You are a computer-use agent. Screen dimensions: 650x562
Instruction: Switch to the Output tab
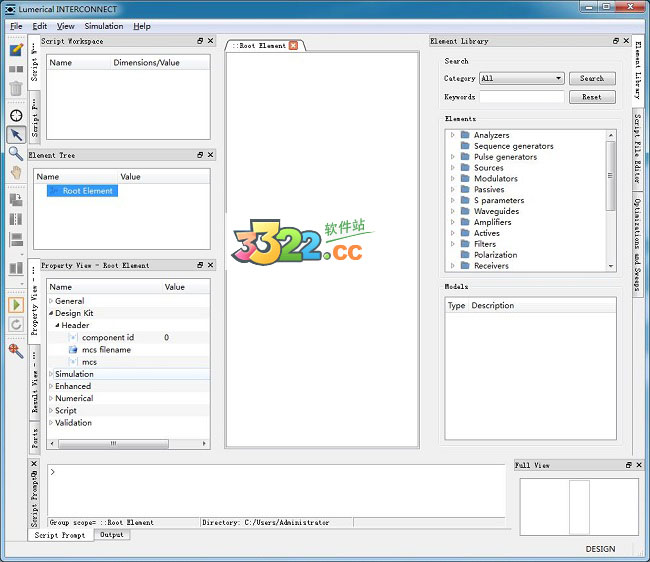(x=112, y=535)
